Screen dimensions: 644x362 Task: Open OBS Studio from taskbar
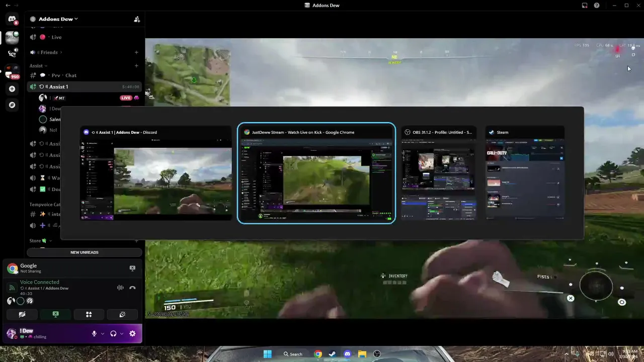pos(377,354)
